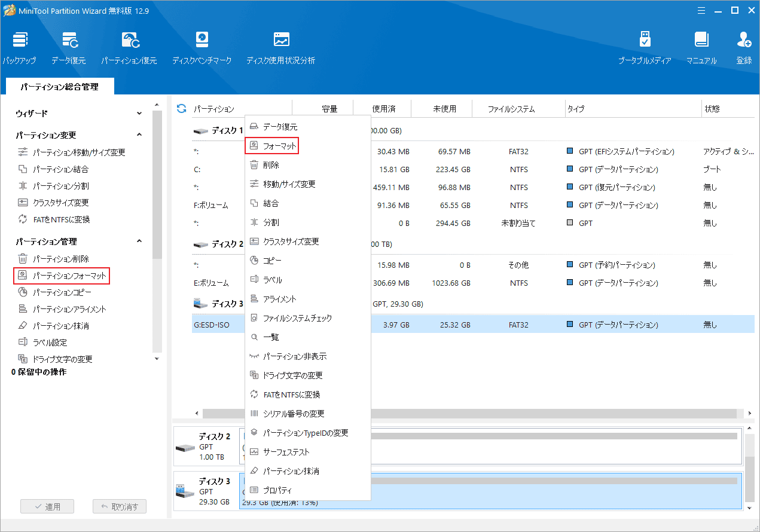Select ディスク 3 in the disk map
Viewport: 760px width, 532px height.
coord(206,491)
